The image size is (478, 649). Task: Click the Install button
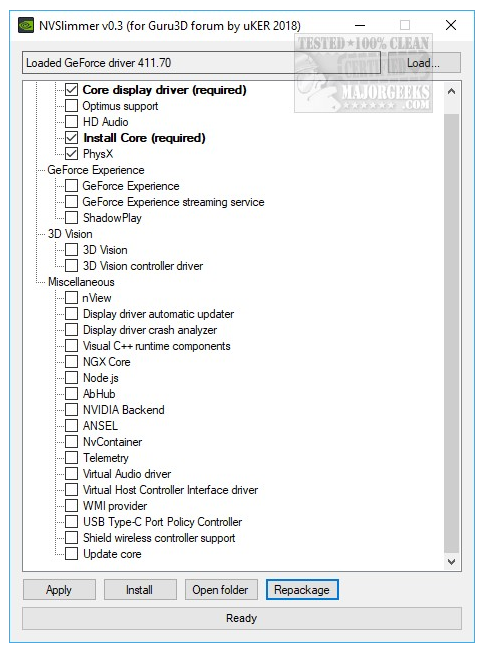[140, 589]
